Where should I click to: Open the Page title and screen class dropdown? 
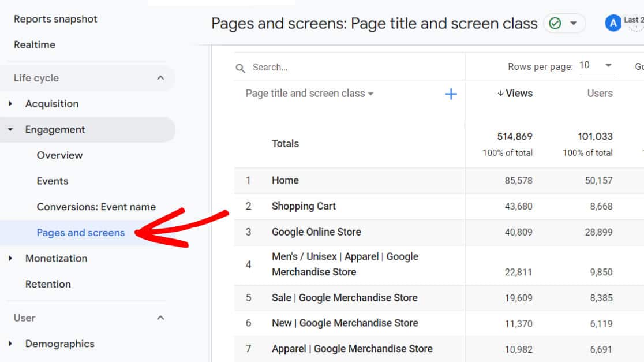click(x=309, y=93)
